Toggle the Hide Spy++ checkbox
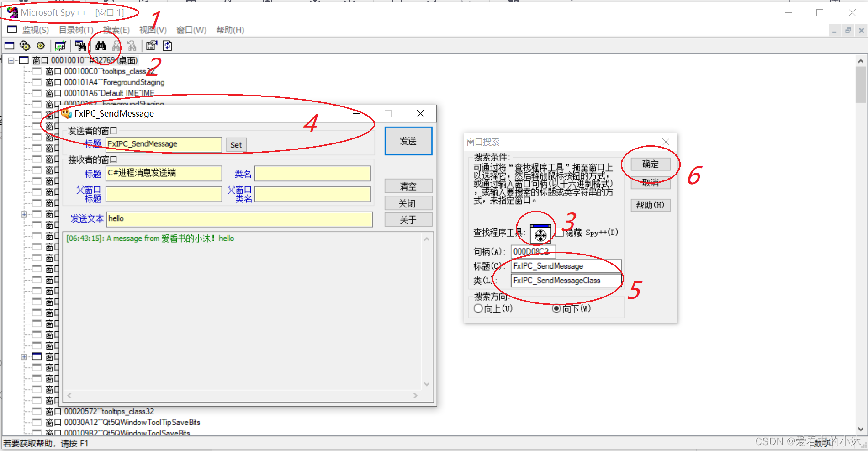This screenshot has width=868, height=451. click(x=559, y=233)
